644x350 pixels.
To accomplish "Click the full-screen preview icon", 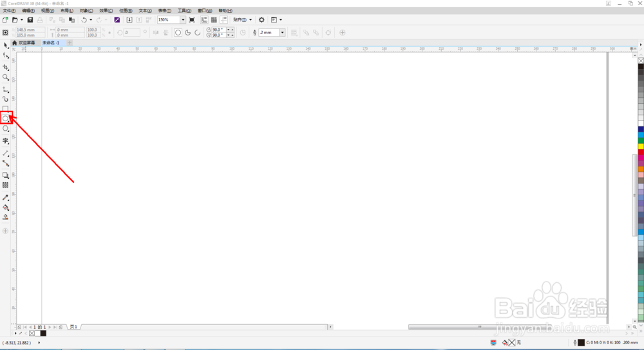I will click(192, 20).
